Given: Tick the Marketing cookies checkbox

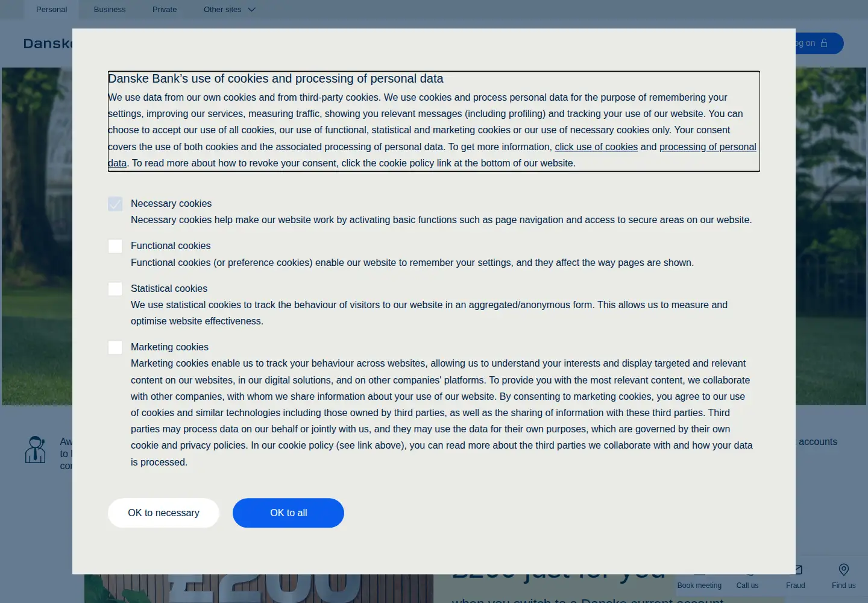Looking at the screenshot, I should pyautogui.click(x=115, y=347).
